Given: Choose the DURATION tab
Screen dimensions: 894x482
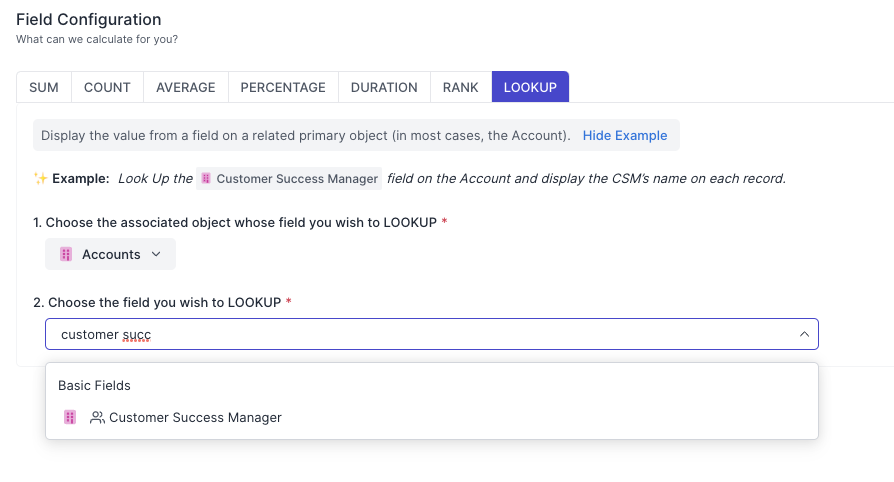Looking at the screenshot, I should tap(384, 87).
